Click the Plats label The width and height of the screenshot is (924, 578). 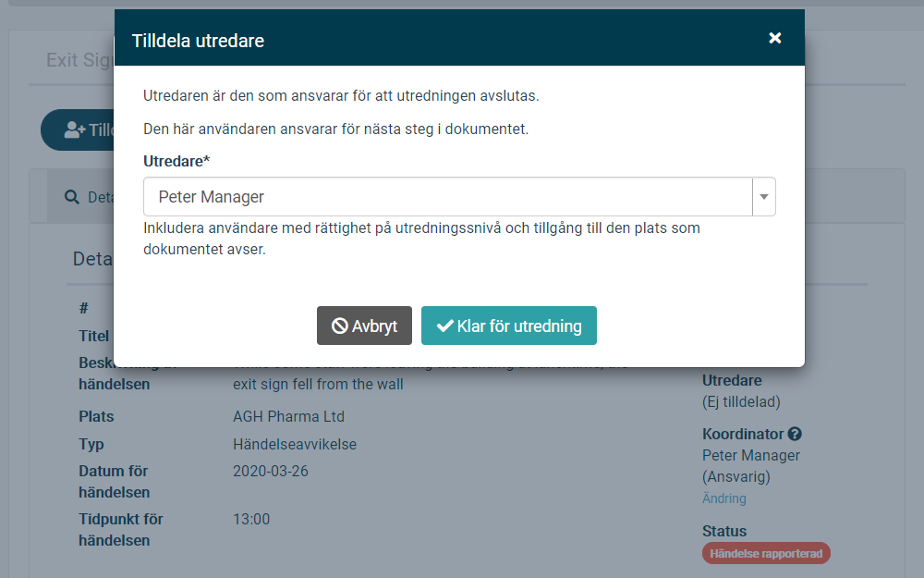96,416
